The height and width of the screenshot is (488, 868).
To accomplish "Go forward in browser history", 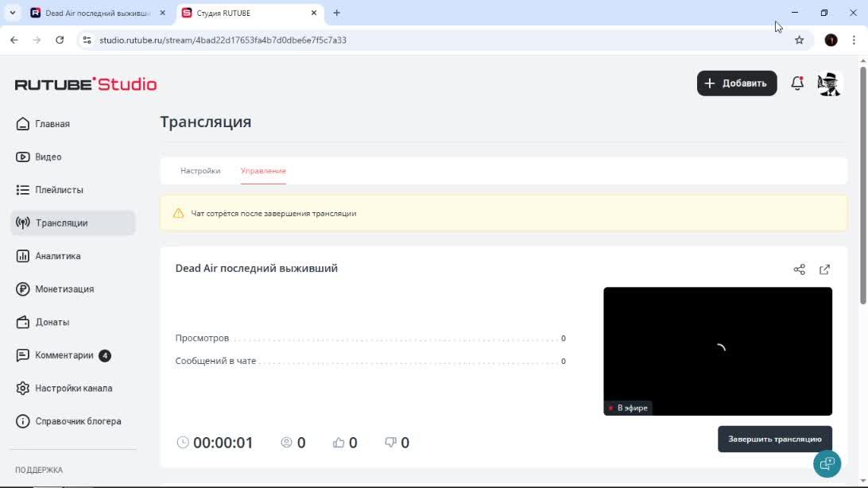I will 37,40.
